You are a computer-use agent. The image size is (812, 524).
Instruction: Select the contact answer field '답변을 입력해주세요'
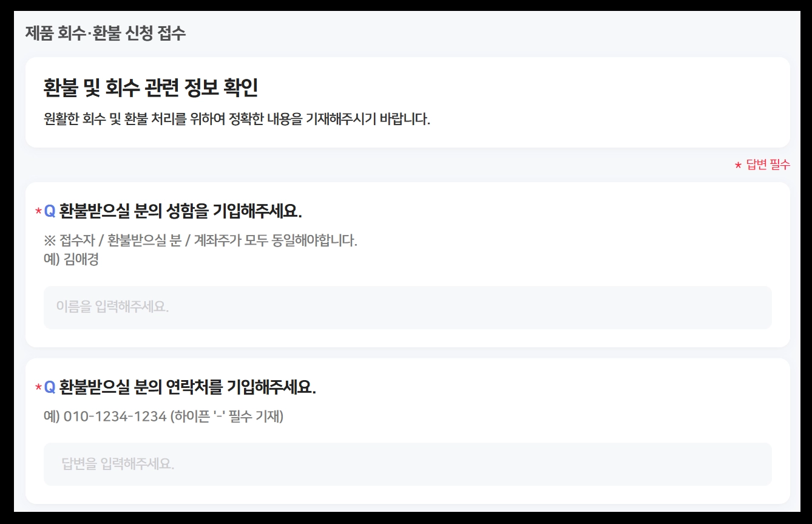407,464
